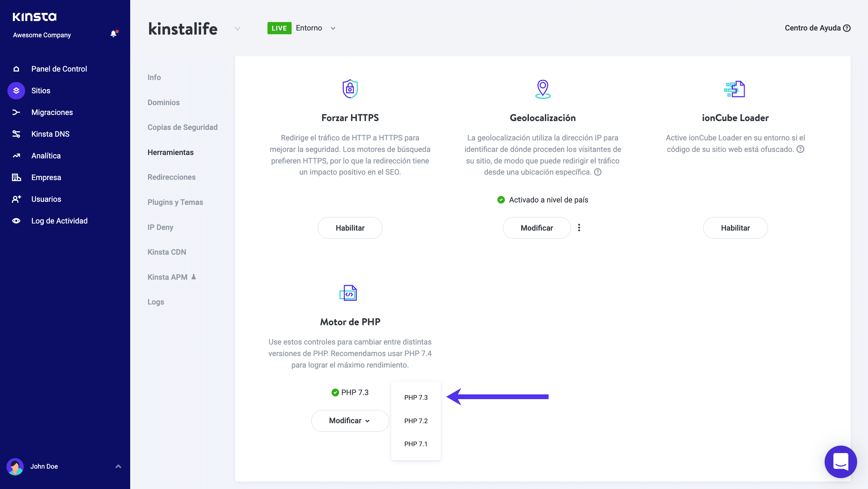Select PHP 7.2 from the list
This screenshot has width=868, height=489.
click(416, 421)
